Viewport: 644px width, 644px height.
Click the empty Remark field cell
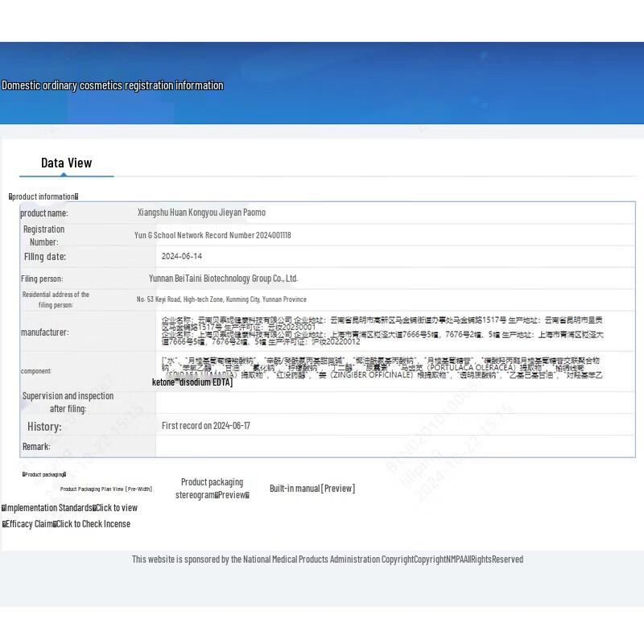tap(394, 447)
